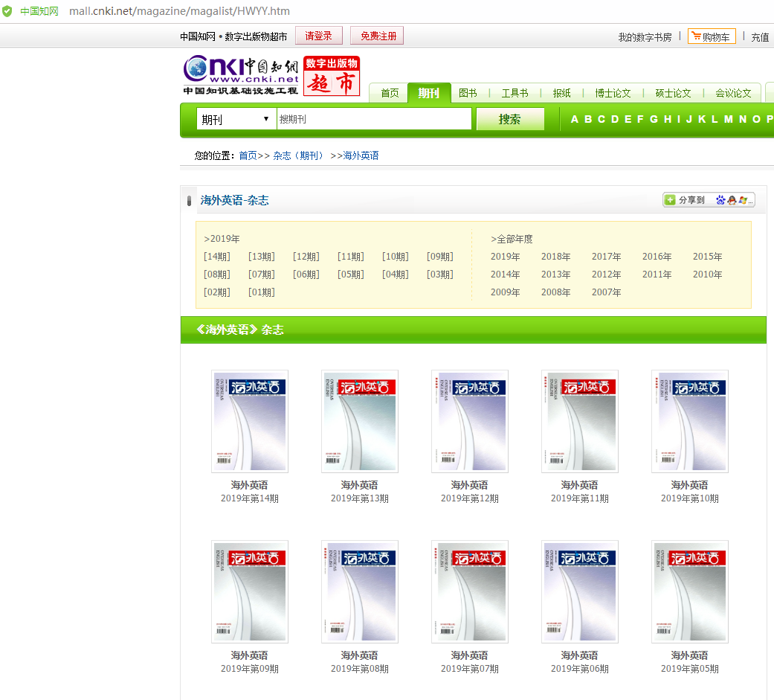Filter journals by letter A
The image size is (774, 700).
coord(575,119)
